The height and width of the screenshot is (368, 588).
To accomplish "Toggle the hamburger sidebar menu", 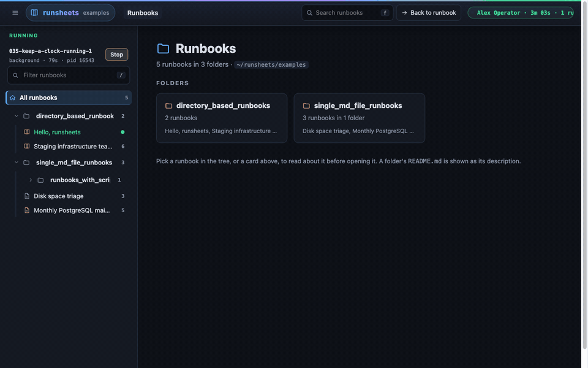I will tap(15, 13).
